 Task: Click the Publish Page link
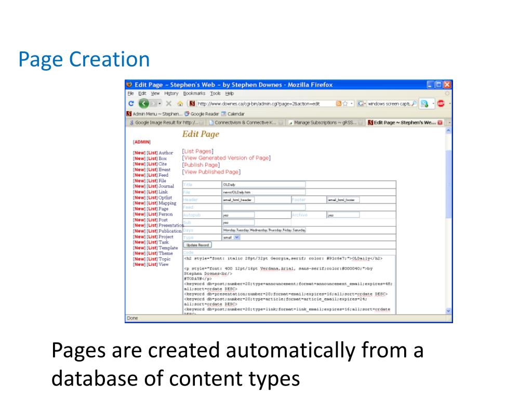click(x=201, y=165)
